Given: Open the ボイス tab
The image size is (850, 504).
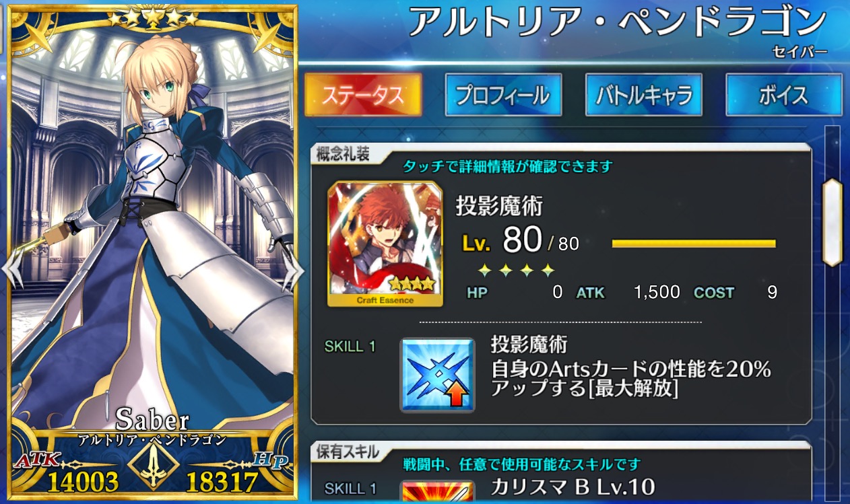Looking at the screenshot, I should point(784,95).
